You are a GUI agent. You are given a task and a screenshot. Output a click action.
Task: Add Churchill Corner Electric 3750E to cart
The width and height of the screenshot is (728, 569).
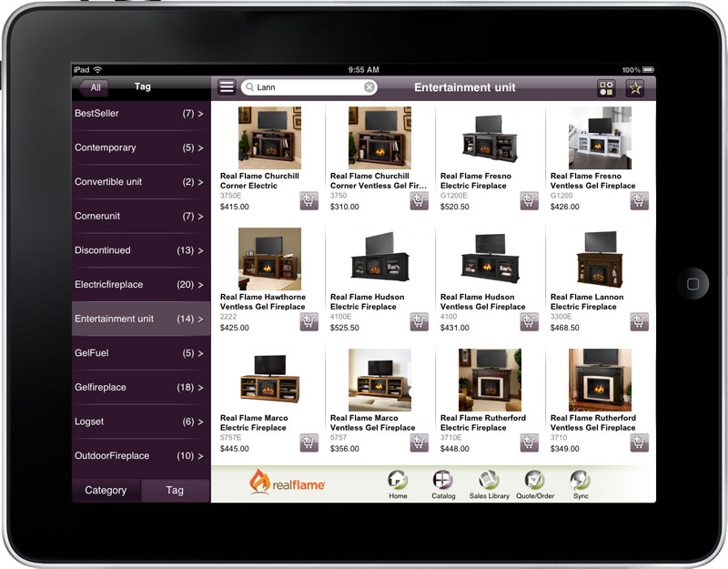(x=308, y=200)
